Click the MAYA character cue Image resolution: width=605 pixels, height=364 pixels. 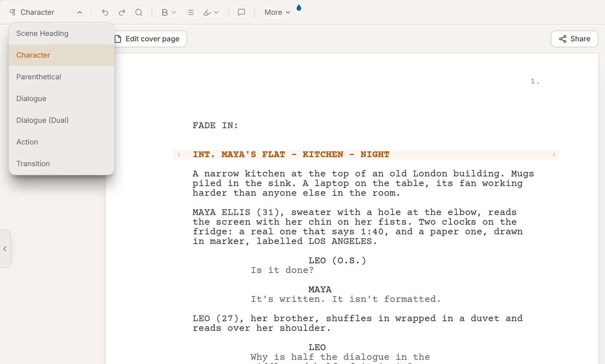[320, 290]
